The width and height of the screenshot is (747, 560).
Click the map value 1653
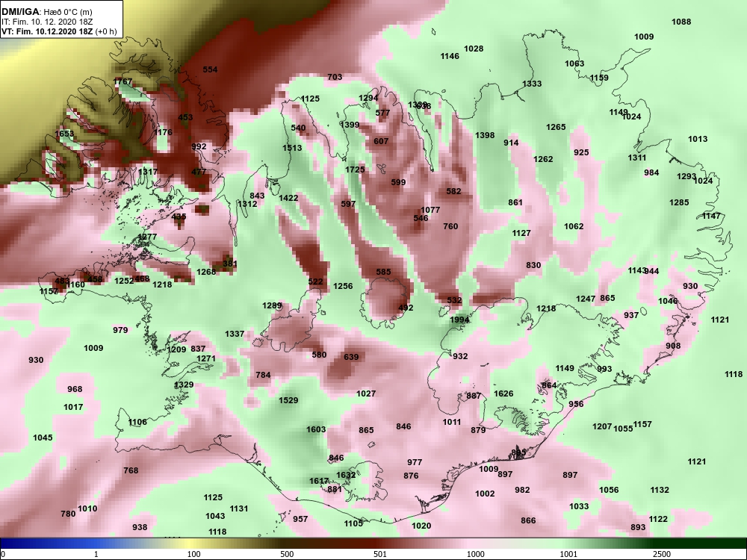tap(64, 134)
